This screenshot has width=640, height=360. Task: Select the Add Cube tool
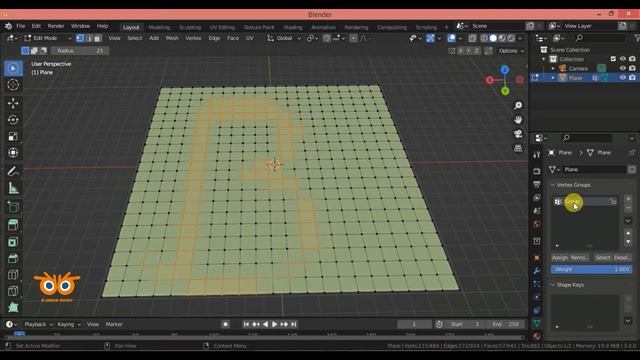coord(13,207)
